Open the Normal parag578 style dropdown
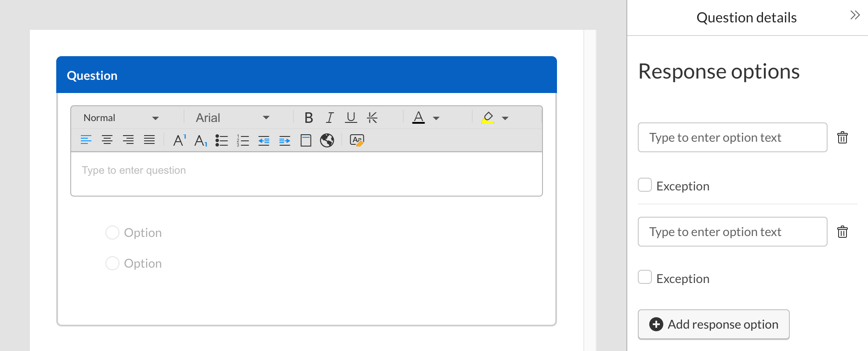This screenshot has height=351, width=868. [121, 118]
